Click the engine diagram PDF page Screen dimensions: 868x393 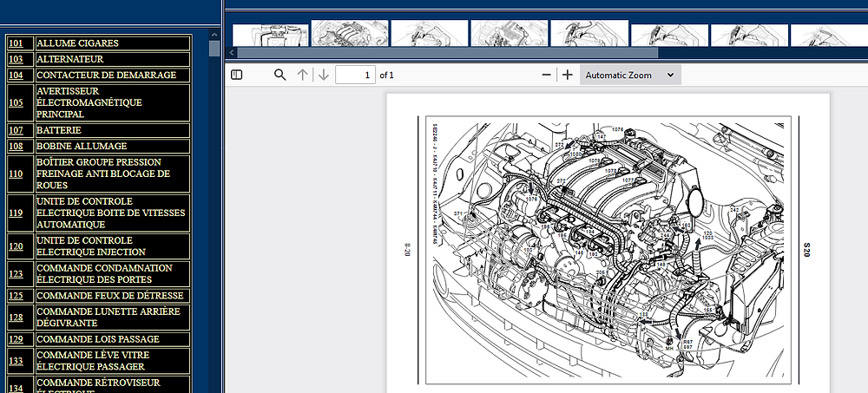point(608,244)
